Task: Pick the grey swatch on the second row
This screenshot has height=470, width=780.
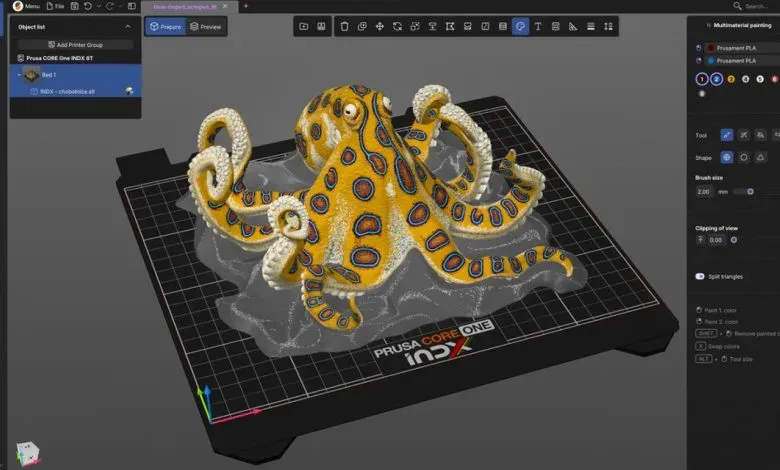Action: pos(702,94)
